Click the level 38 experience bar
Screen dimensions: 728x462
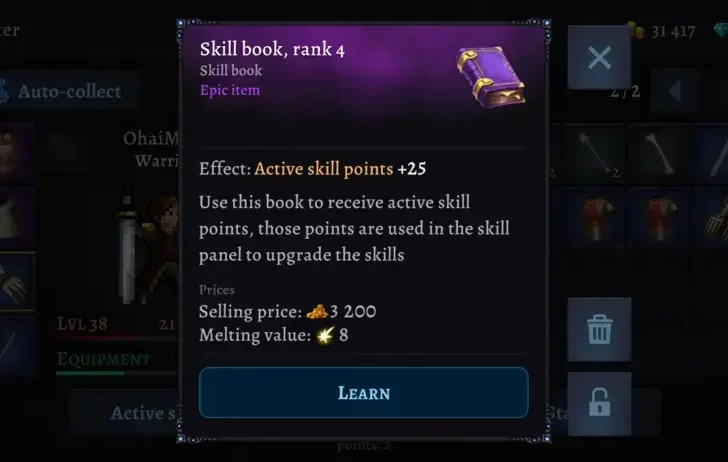(116, 338)
